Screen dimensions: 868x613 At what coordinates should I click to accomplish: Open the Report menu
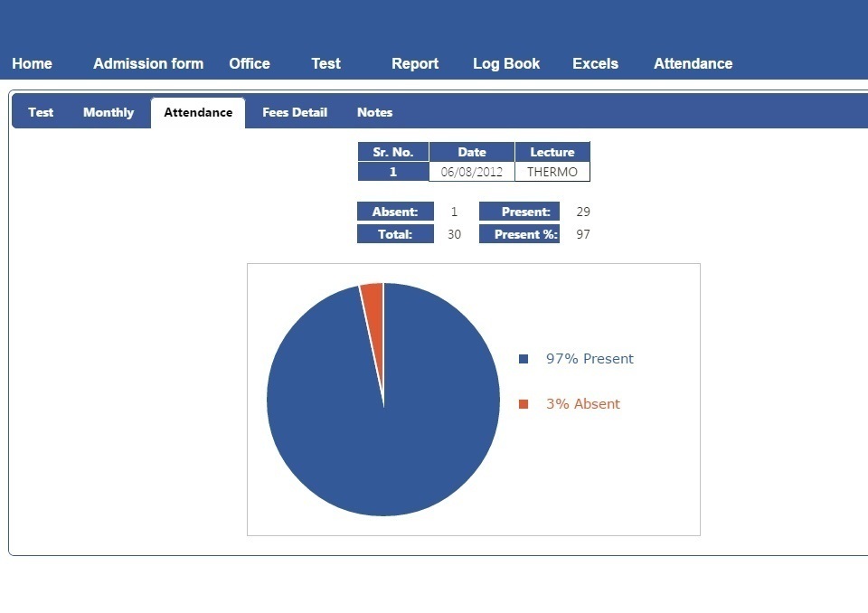point(415,63)
